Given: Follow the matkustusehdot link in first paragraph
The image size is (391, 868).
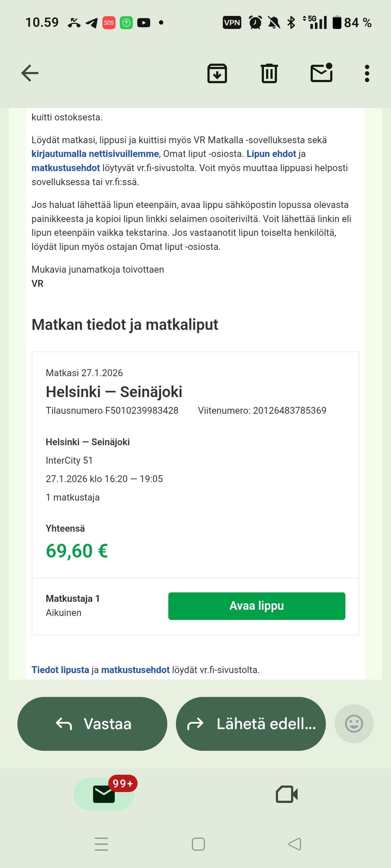Looking at the screenshot, I should pos(66,168).
